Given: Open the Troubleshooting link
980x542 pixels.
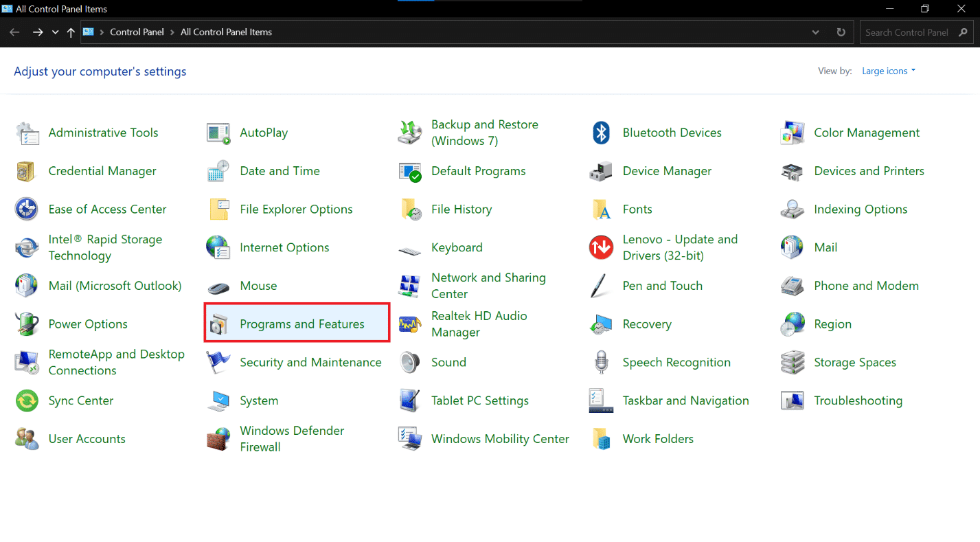Looking at the screenshot, I should tap(858, 401).
